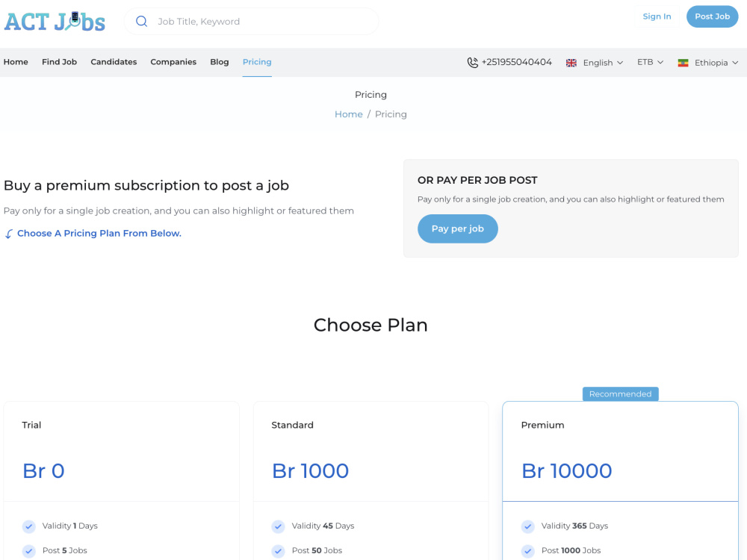Open the Candidates menu item

click(x=114, y=62)
